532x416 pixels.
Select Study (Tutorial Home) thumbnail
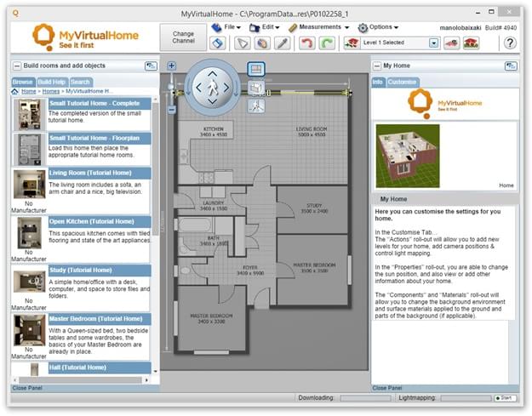30,282
